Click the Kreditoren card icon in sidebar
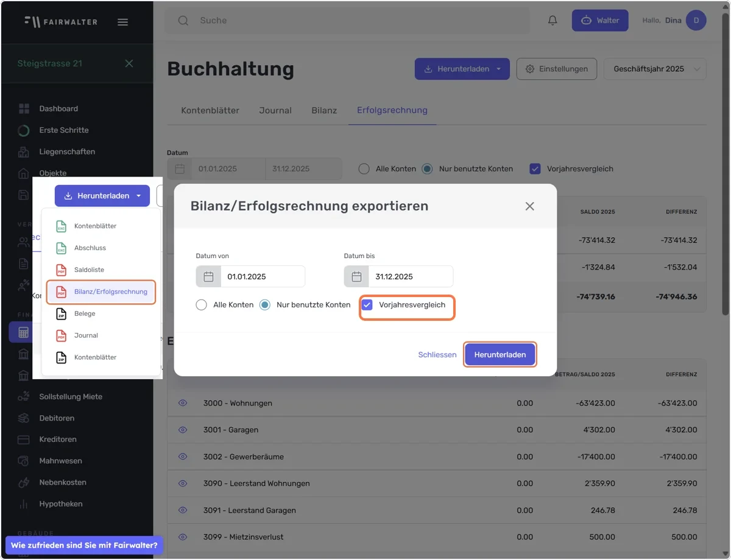Image resolution: width=731 pixels, height=560 pixels. tap(24, 439)
